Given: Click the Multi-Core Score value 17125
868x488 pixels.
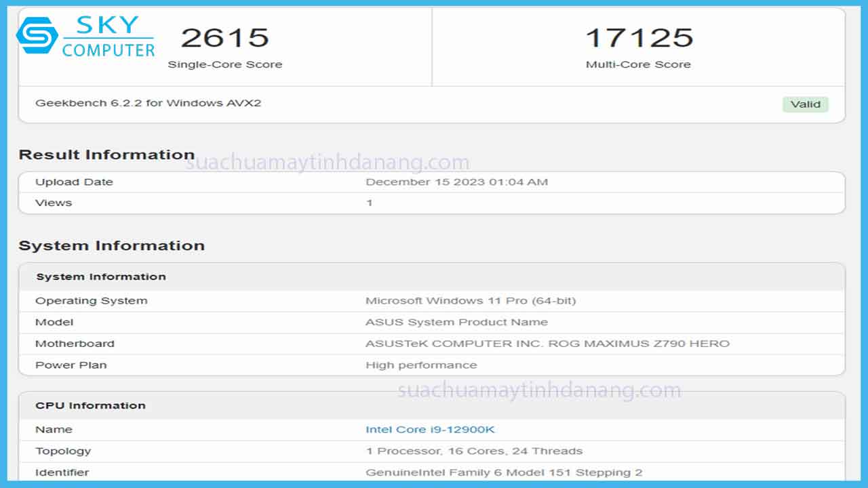Looking at the screenshot, I should click(x=638, y=38).
